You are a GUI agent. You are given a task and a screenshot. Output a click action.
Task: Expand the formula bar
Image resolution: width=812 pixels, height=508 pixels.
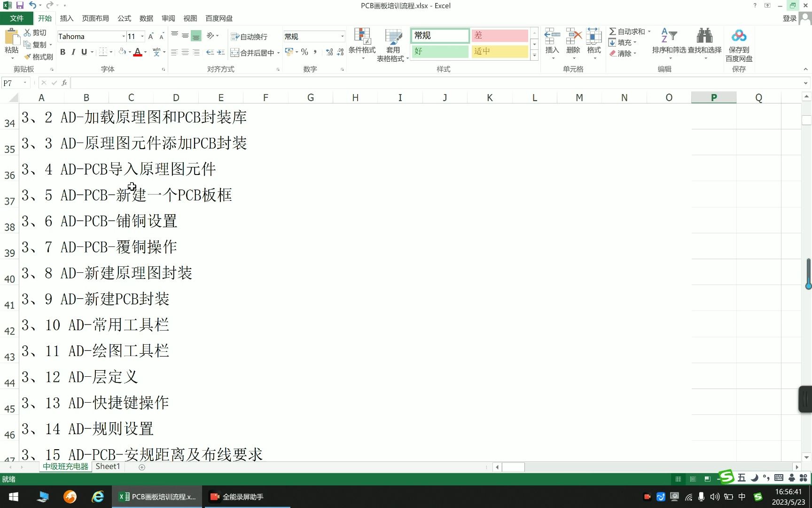[x=805, y=83]
